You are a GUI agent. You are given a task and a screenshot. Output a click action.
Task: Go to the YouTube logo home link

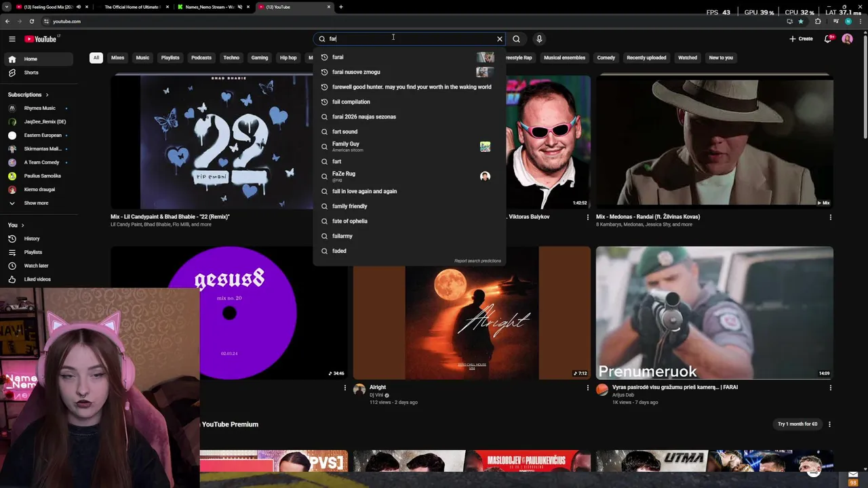[x=42, y=39]
